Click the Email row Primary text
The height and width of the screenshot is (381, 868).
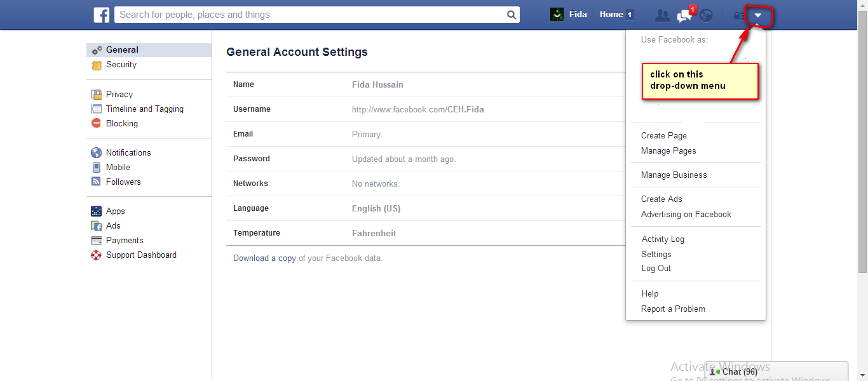point(367,134)
